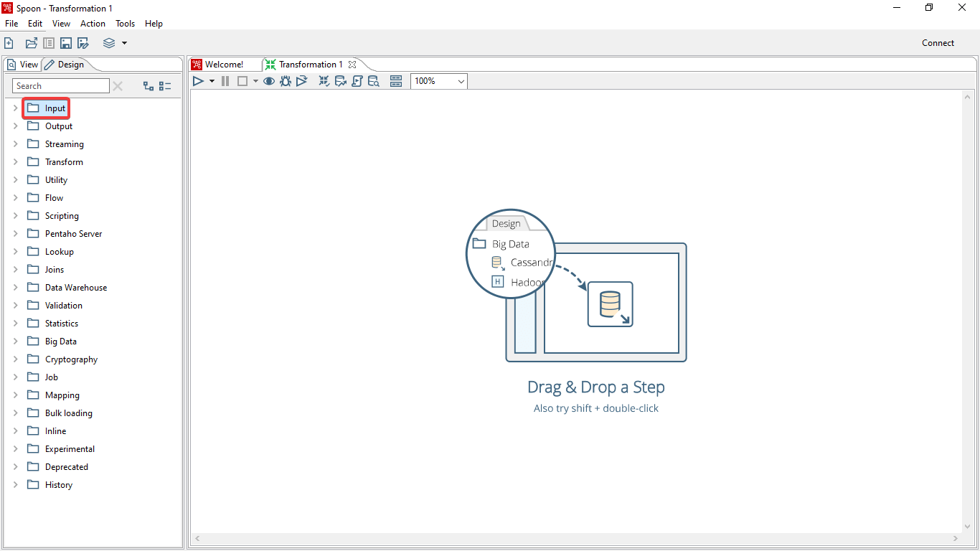Expand the Big Data folder chevron
The height and width of the screenshot is (551, 980).
(15, 342)
